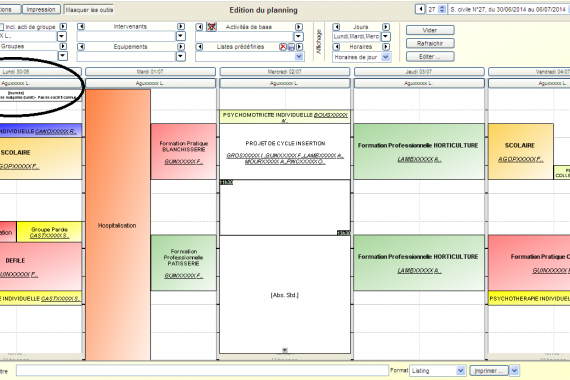Open the Intervenants dropdown list
570x380 pixels.
tap(181, 36)
